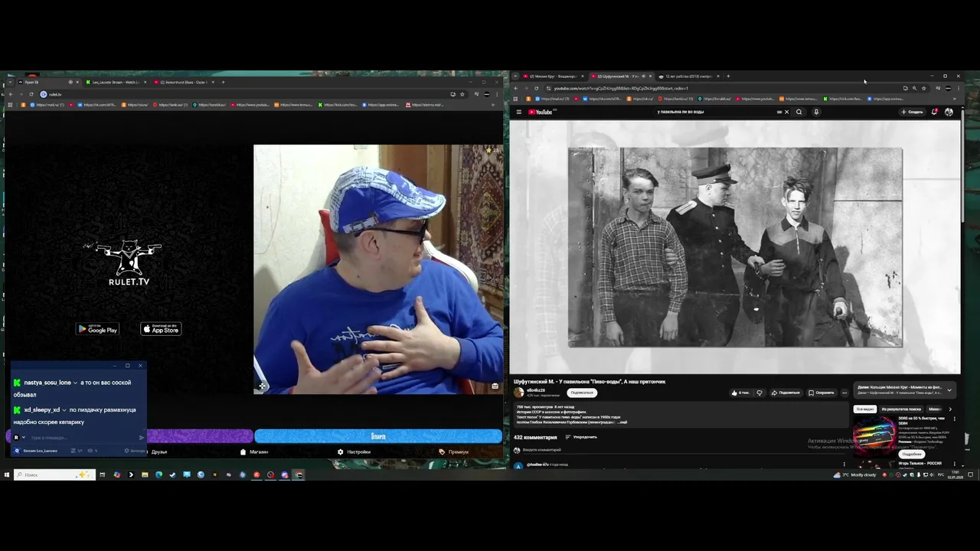This screenshot has height=551, width=980.
Task: Open YouTube account avatar menu
Action: [949, 112]
